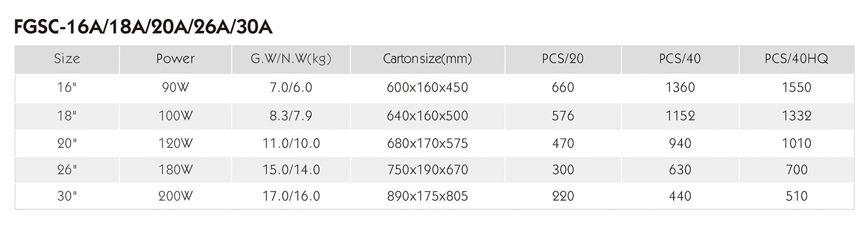Click the G.W/N.W(kg) column header
The width and height of the screenshot is (868, 231).
[291, 59]
